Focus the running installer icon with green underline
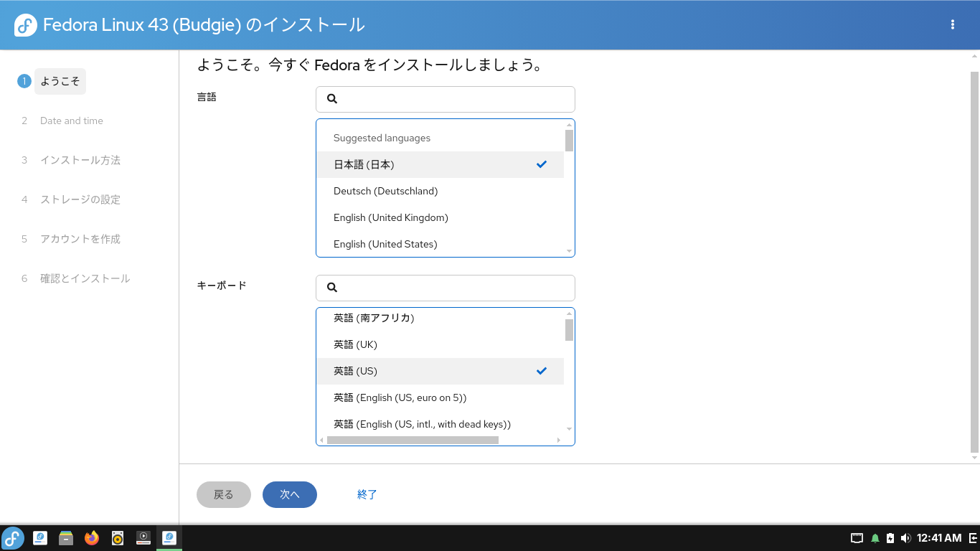This screenshot has width=980, height=551. pos(169,538)
